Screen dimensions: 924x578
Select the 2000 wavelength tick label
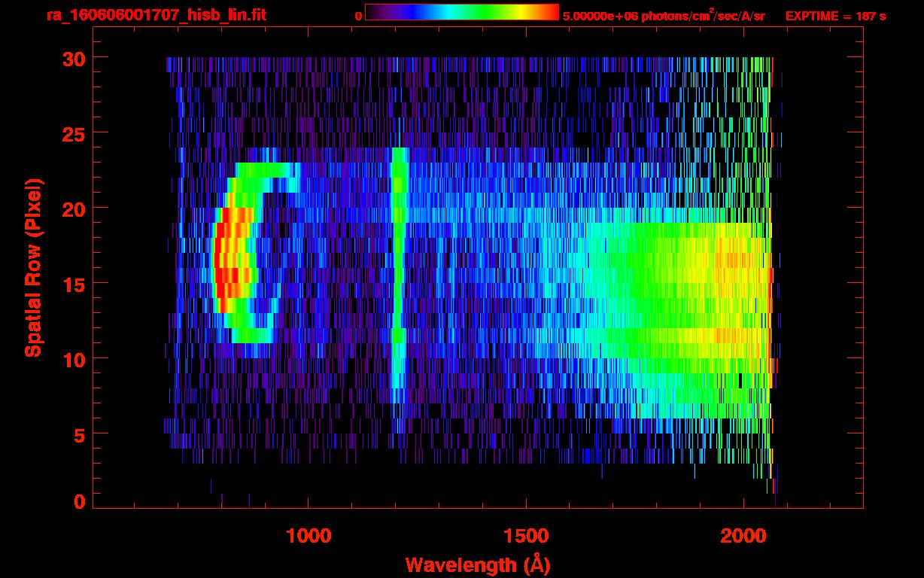[x=743, y=535]
